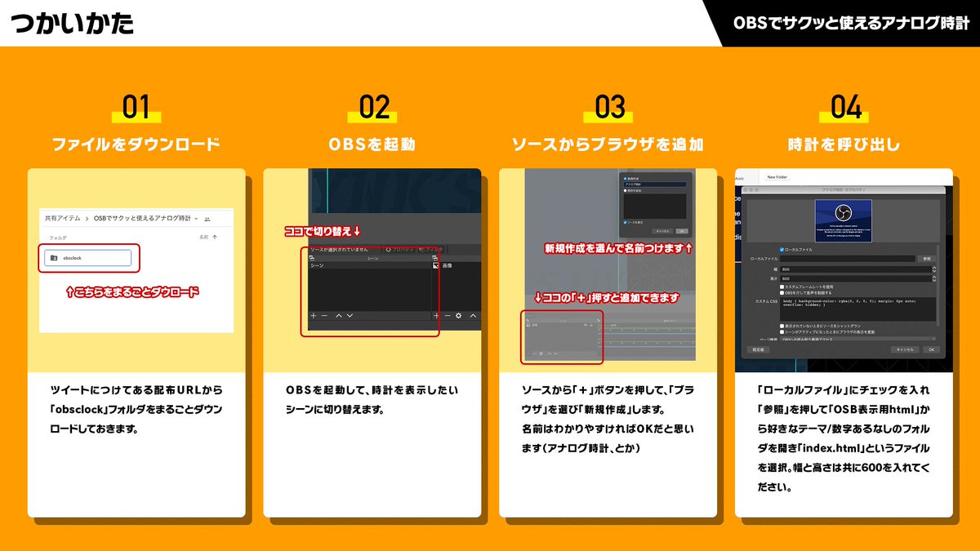This screenshot has width=980, height=551.
Task: Click the 名前 sort column header
Action: click(x=203, y=236)
